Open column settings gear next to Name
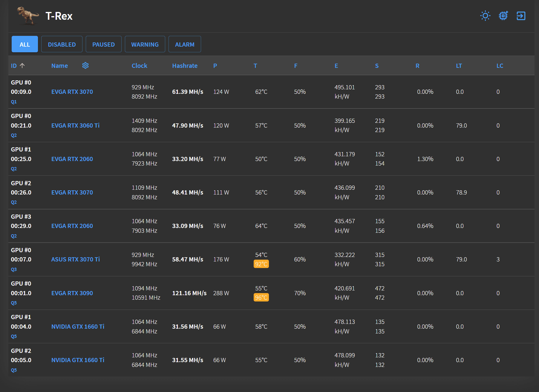The width and height of the screenshot is (539, 392). tap(85, 65)
